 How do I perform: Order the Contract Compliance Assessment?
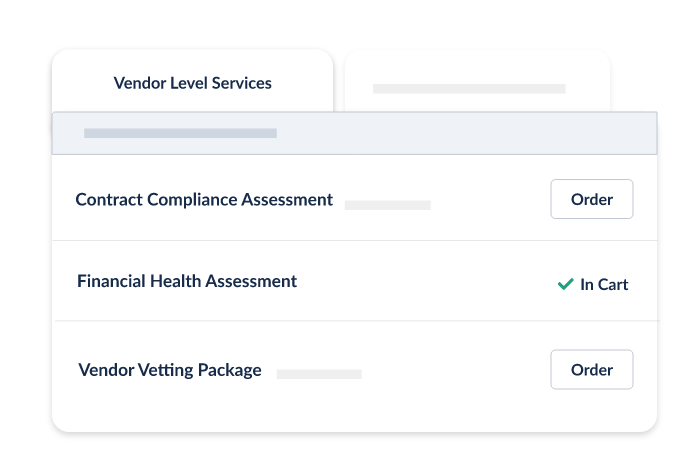[x=591, y=199]
